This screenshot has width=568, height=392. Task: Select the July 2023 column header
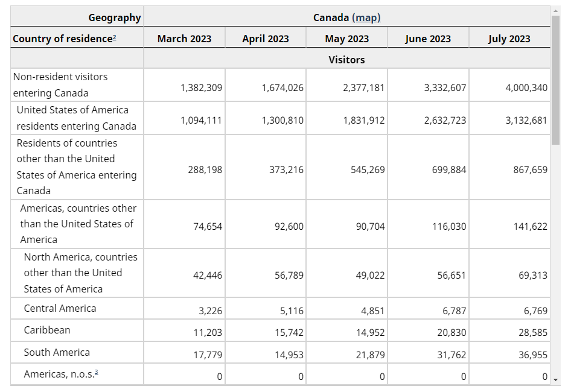coord(509,39)
